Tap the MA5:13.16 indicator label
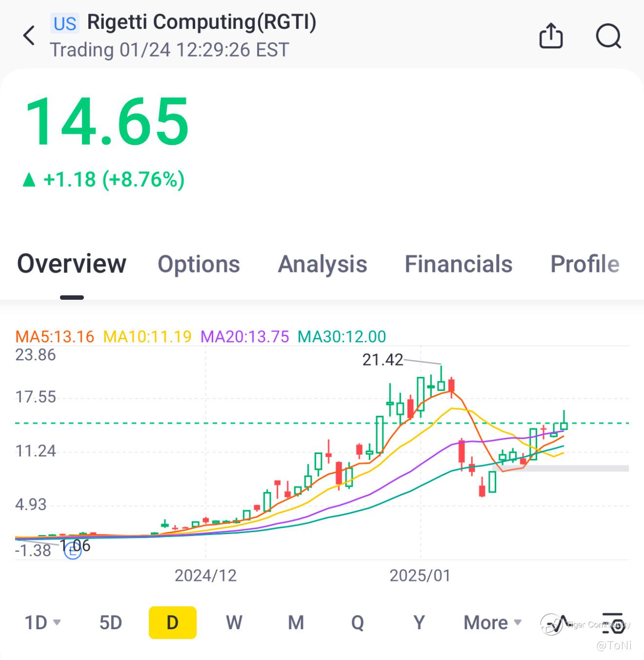The width and height of the screenshot is (644, 660). click(55, 336)
